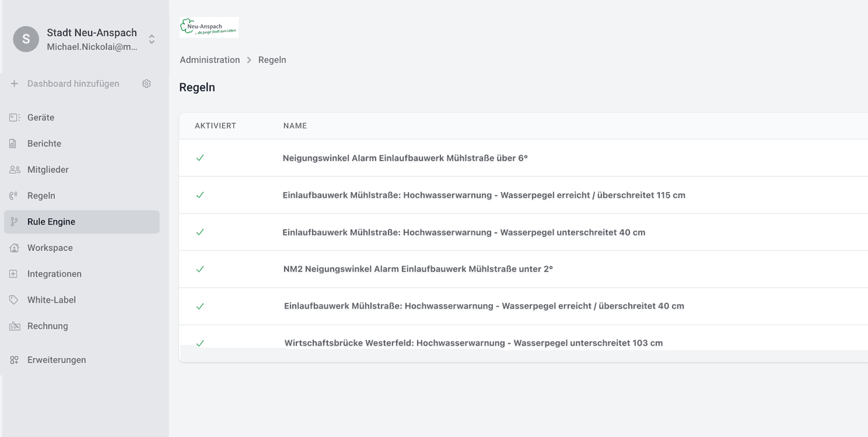Open rule Wasserpegel erreicht / überschreitet 115 cm
The width and height of the screenshot is (868, 437).
click(484, 195)
